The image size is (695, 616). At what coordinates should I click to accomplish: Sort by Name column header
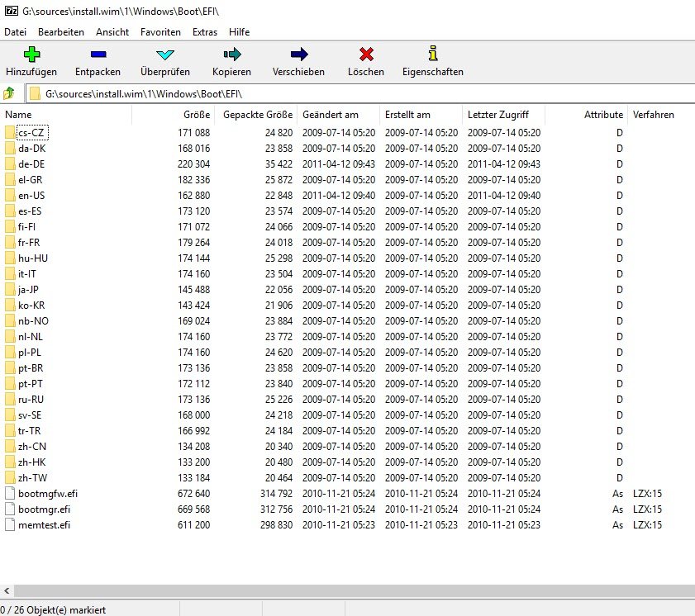coord(18,115)
